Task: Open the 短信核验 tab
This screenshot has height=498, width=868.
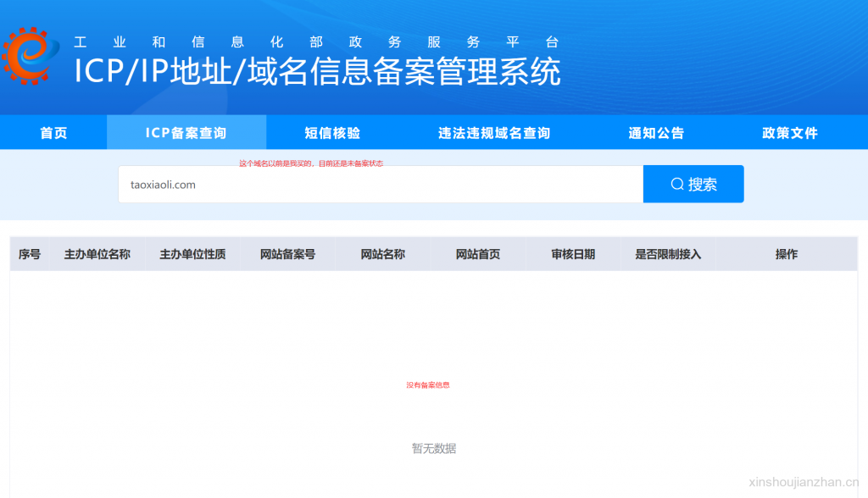Action: [332, 133]
